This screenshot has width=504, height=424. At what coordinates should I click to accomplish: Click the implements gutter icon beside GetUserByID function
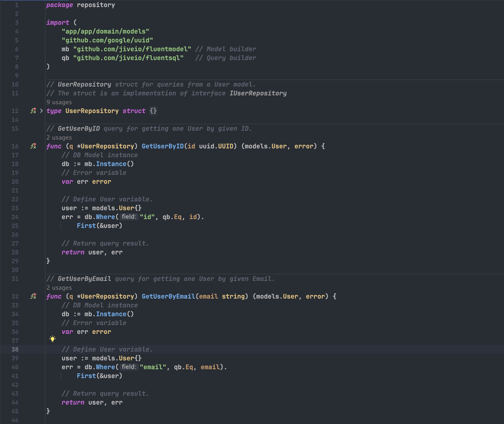click(x=33, y=146)
